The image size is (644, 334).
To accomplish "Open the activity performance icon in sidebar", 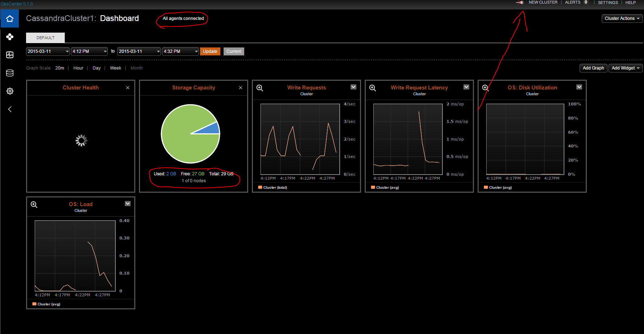I will [10, 55].
